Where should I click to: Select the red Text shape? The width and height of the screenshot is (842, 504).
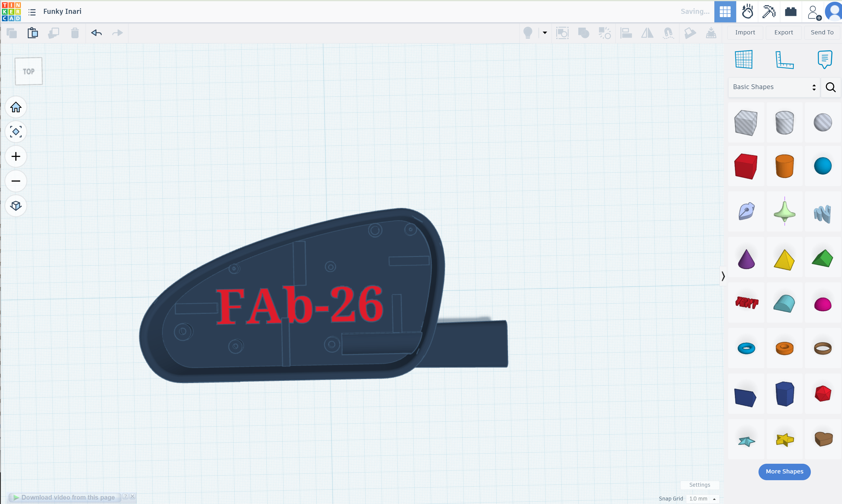pos(746,302)
